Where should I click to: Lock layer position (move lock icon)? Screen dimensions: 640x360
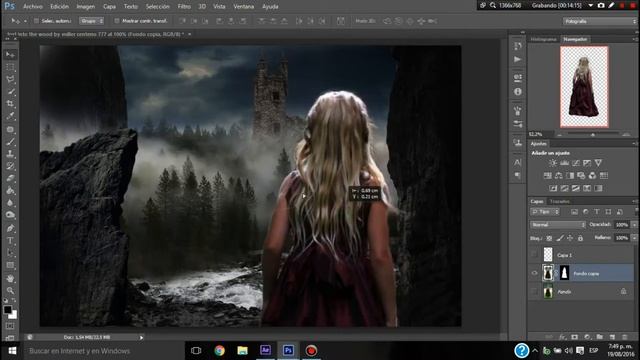click(x=570, y=238)
